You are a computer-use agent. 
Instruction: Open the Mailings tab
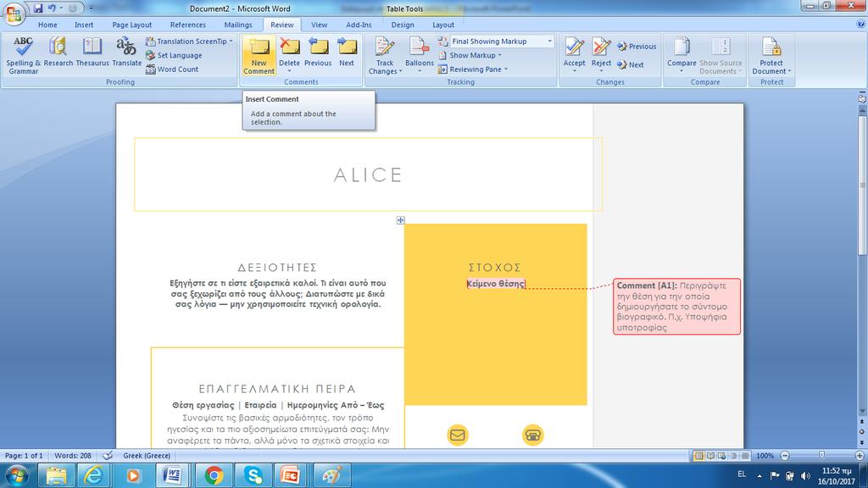click(x=238, y=25)
